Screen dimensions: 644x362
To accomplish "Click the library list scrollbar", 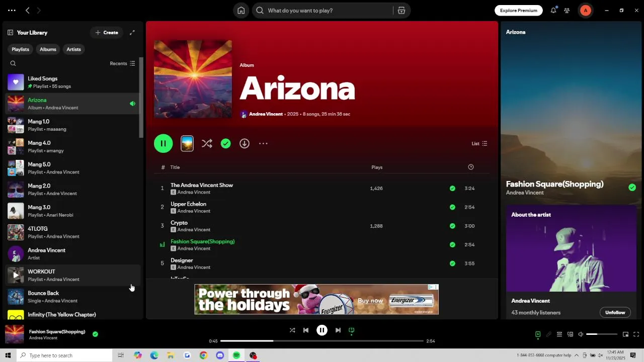I will 141,97.
